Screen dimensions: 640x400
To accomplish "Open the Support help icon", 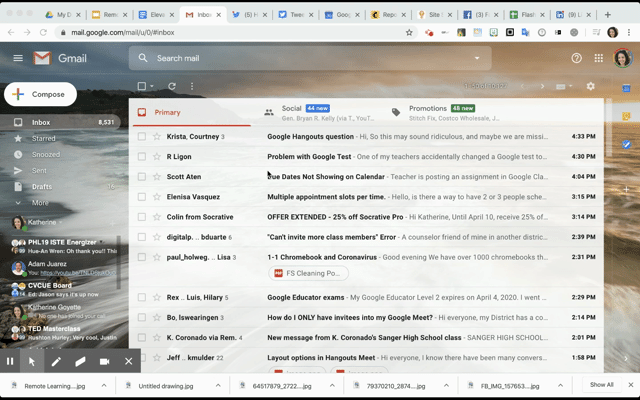I will (x=576, y=58).
